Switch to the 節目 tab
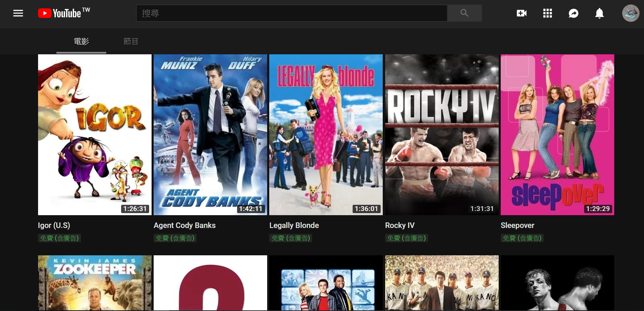The height and width of the screenshot is (311, 644). click(x=131, y=42)
